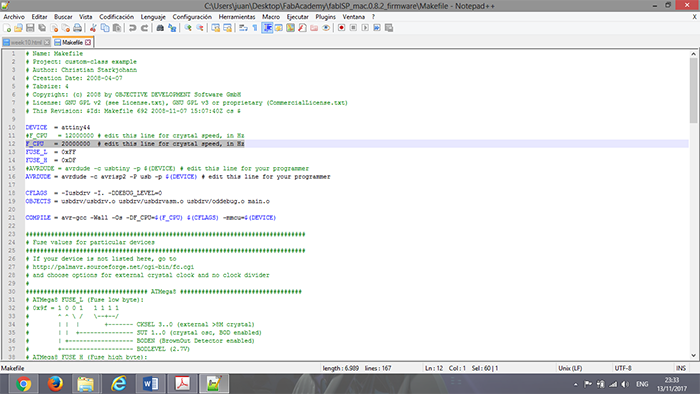700x394 pixels.
Task: Open File Explorer from the taskbar
Action: [86, 384]
